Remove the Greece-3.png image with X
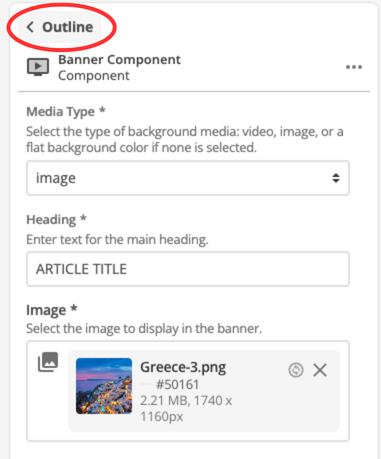The width and height of the screenshot is (381, 459). point(320,370)
